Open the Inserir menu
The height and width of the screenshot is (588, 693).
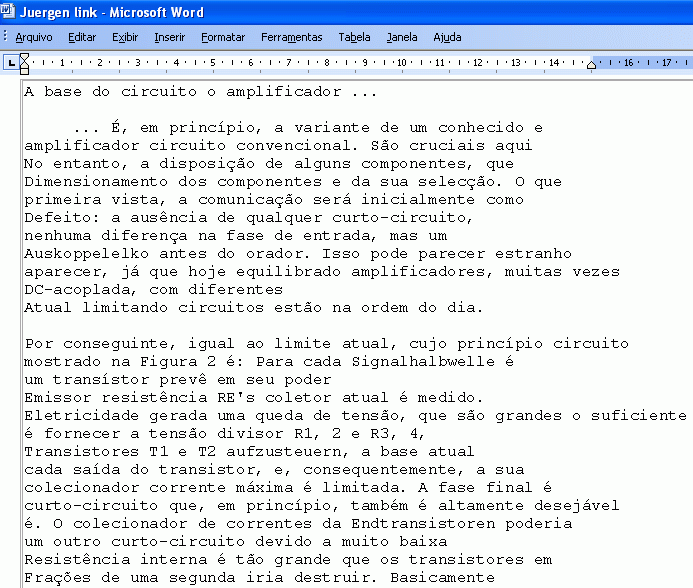pos(169,38)
